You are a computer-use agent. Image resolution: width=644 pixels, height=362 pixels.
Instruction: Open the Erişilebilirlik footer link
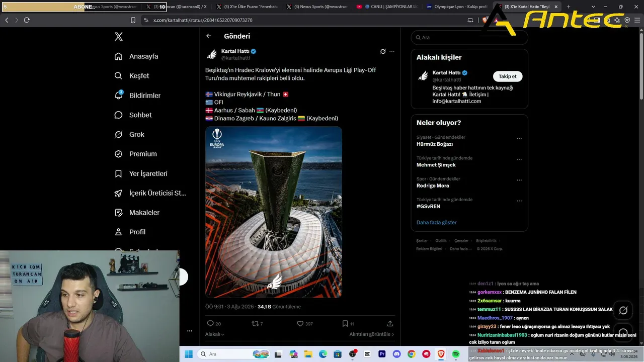[x=486, y=241]
